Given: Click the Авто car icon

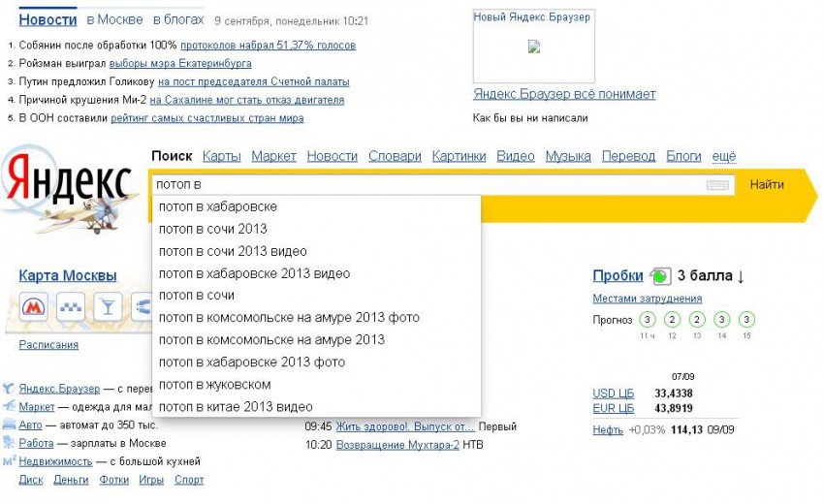Looking at the screenshot, I should [9, 425].
